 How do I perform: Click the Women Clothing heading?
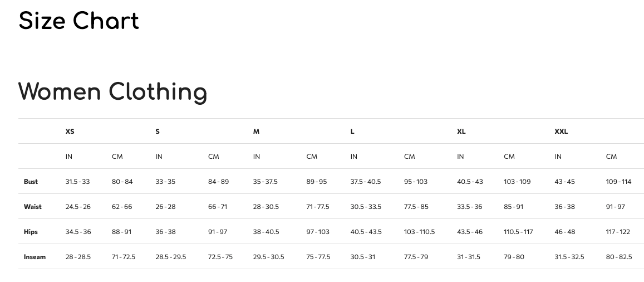click(x=112, y=92)
